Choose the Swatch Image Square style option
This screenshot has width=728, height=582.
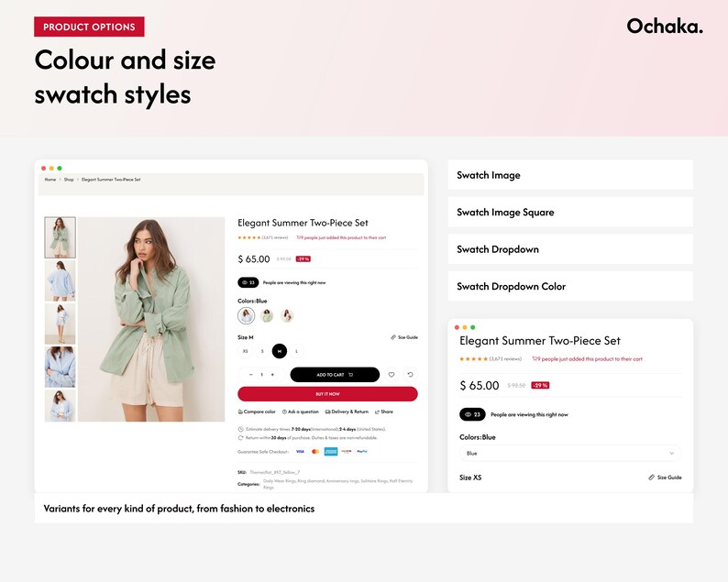[x=570, y=212]
